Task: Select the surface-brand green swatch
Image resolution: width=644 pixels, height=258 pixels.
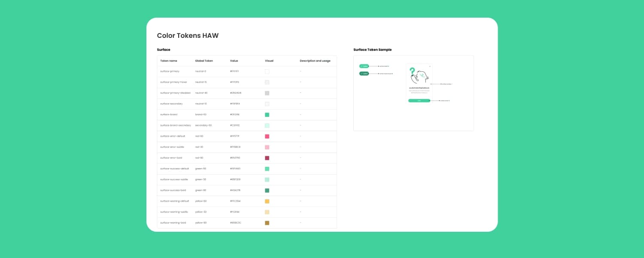Action: pos(267,115)
